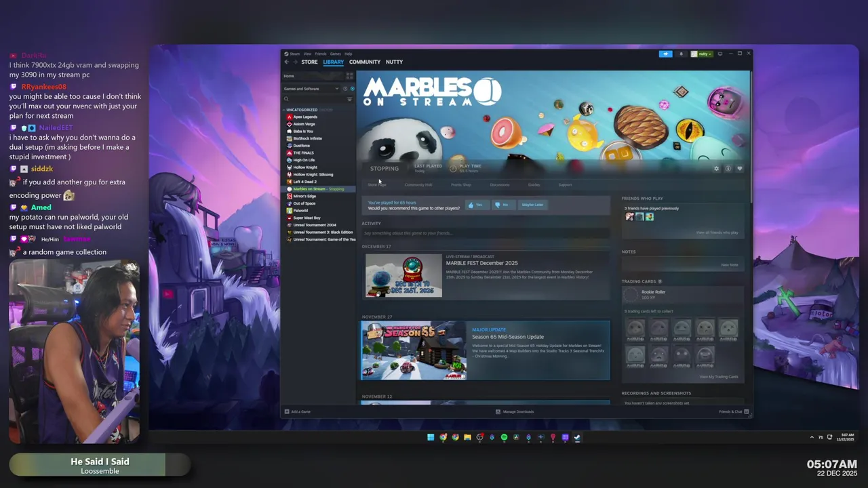Select Out of Space in the library
This screenshot has height=488, width=868.
[x=304, y=203]
